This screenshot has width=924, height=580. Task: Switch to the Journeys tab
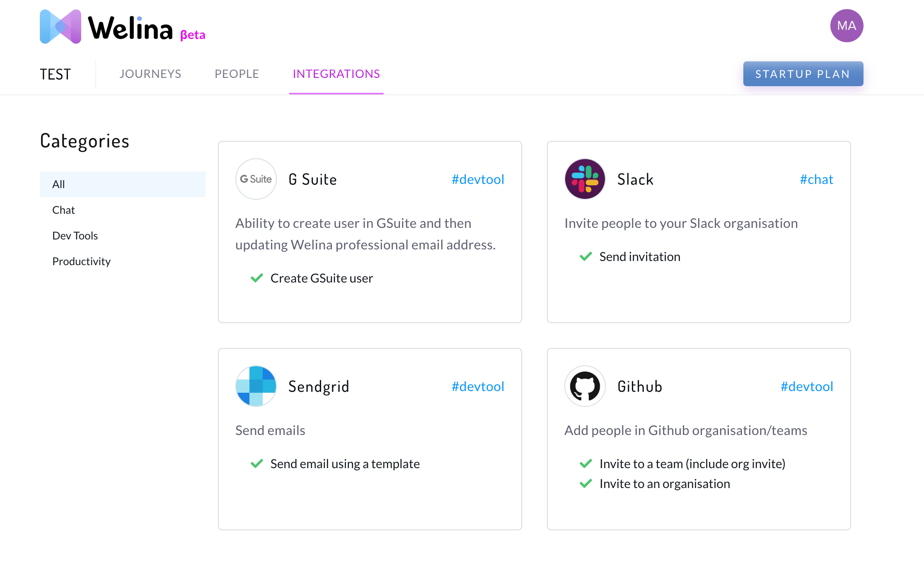pos(150,74)
